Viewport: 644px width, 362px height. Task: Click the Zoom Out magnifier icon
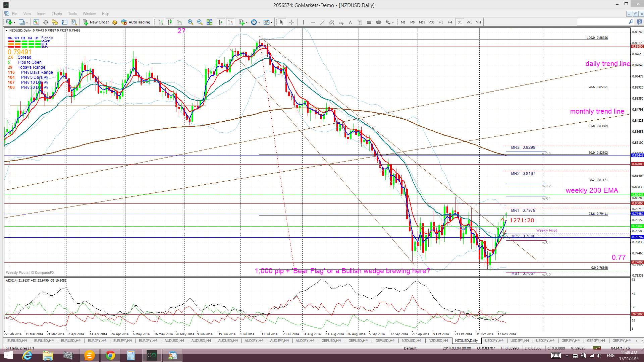pyautogui.click(x=200, y=22)
